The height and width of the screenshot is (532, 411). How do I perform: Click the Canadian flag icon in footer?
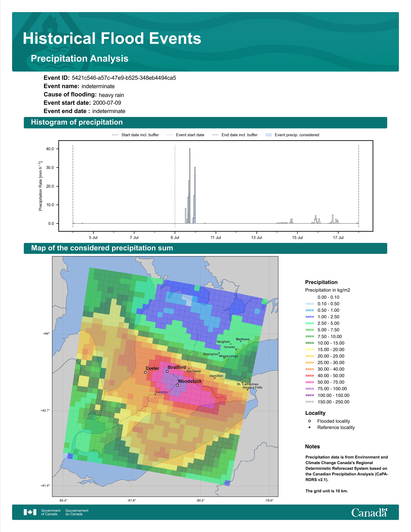tap(30, 512)
